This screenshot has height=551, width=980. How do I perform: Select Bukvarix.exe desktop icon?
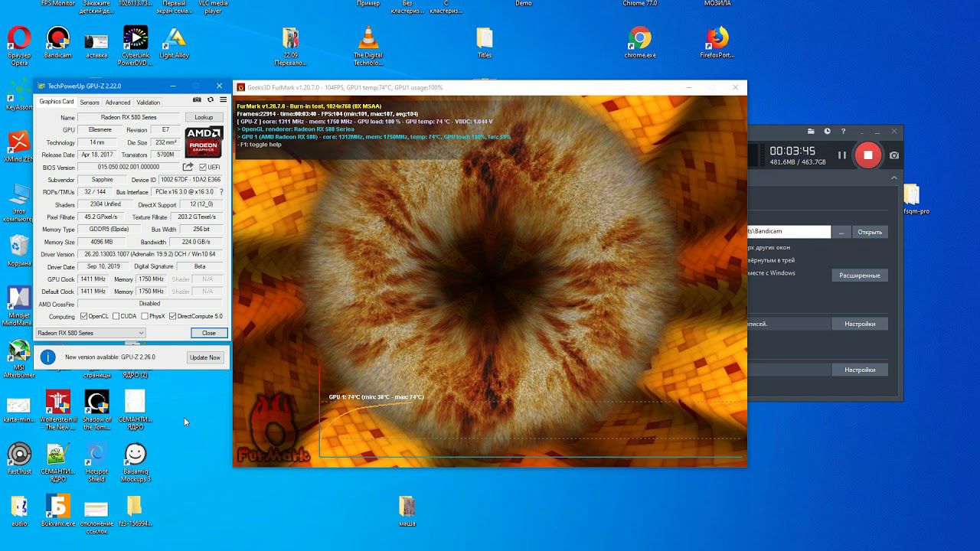(x=58, y=510)
